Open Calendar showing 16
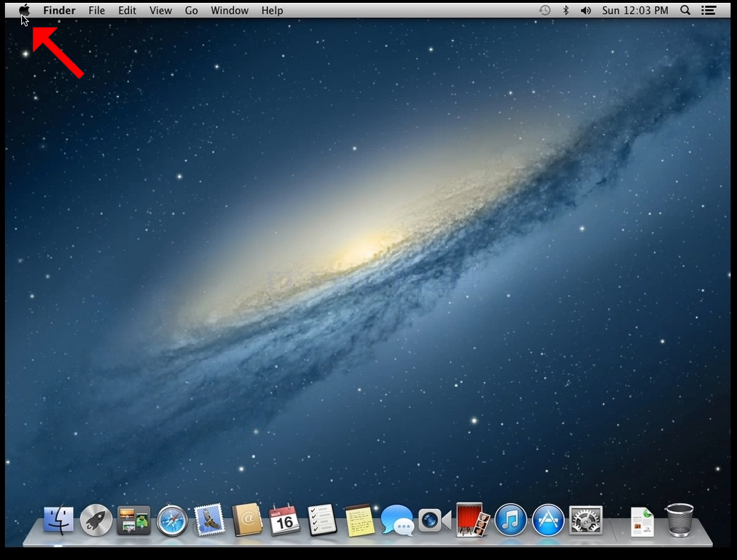Viewport: 737px width, 560px height. tap(284, 520)
